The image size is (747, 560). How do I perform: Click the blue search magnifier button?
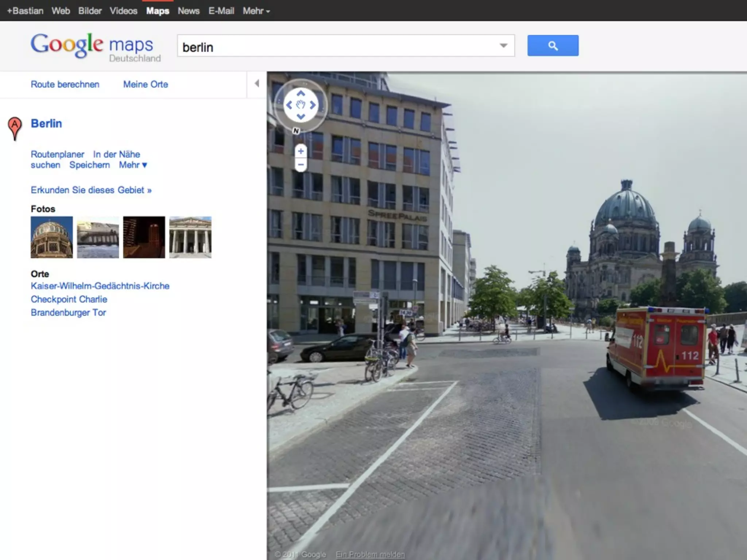(x=553, y=46)
